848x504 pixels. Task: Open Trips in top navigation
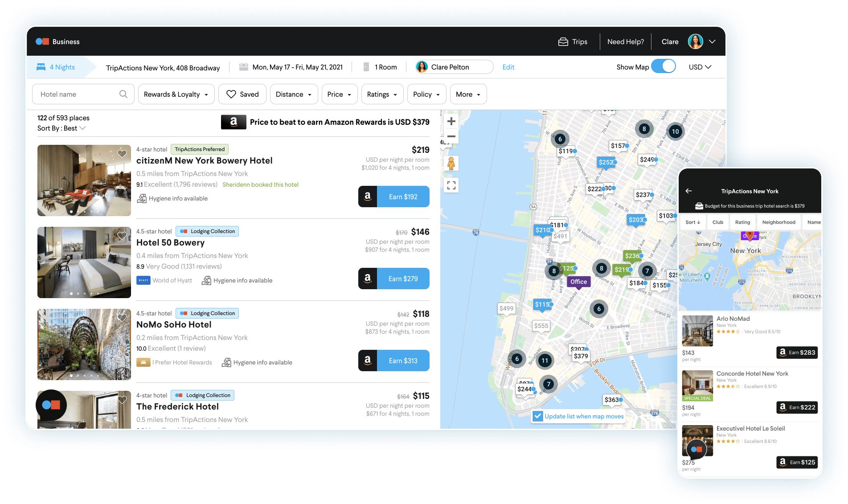pos(573,41)
